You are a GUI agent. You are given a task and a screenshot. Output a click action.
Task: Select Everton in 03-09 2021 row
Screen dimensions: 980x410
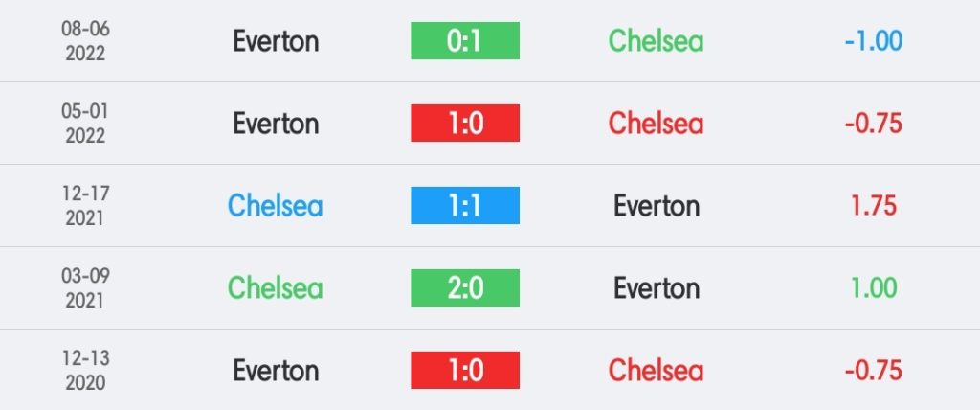[656, 288]
